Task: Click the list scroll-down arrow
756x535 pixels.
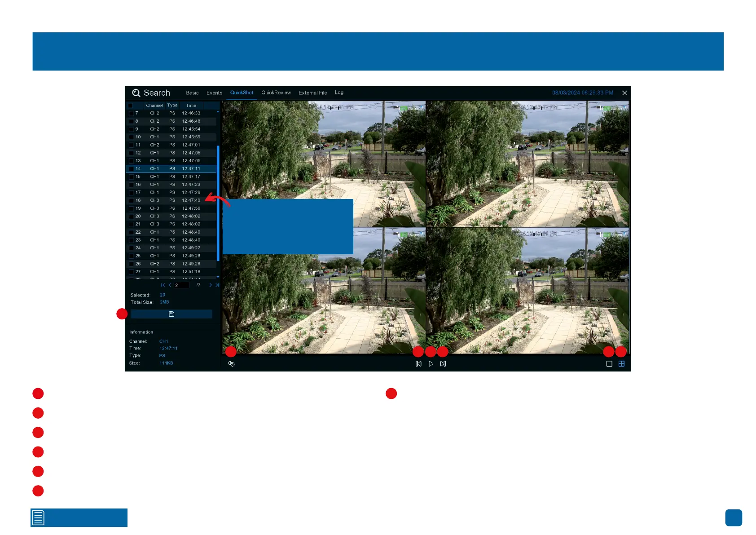Action: point(218,277)
